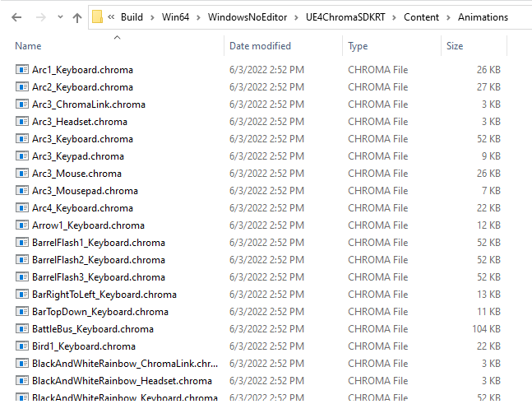Image resolution: width=532 pixels, height=404 pixels.
Task: Select the BarrelFlash2_Keyboard.chroma file name
Action: pos(98,260)
